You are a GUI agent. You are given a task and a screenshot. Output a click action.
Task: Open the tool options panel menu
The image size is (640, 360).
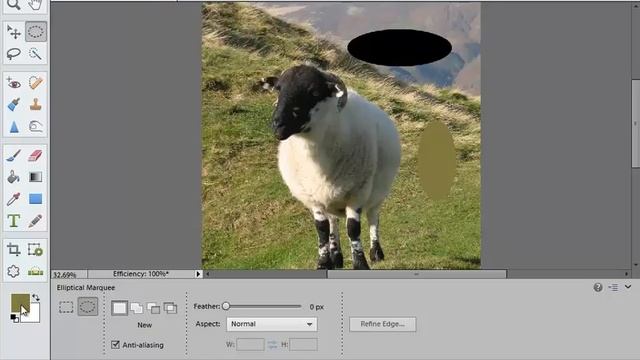click(x=613, y=287)
